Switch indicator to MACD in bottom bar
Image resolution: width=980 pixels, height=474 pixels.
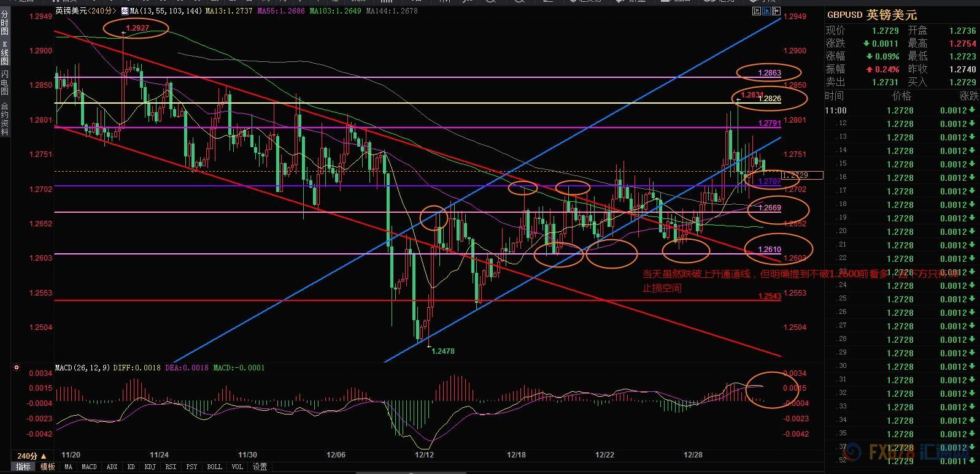(x=89, y=467)
